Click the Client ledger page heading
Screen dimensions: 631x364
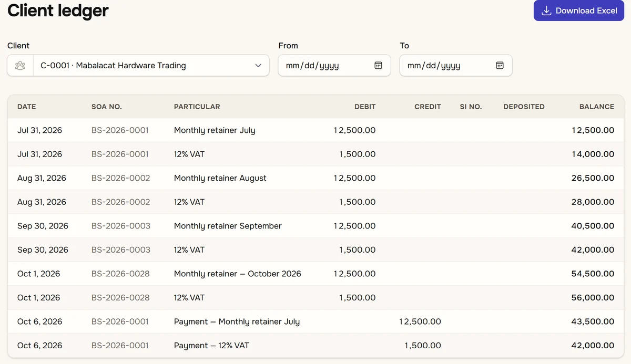58,11
